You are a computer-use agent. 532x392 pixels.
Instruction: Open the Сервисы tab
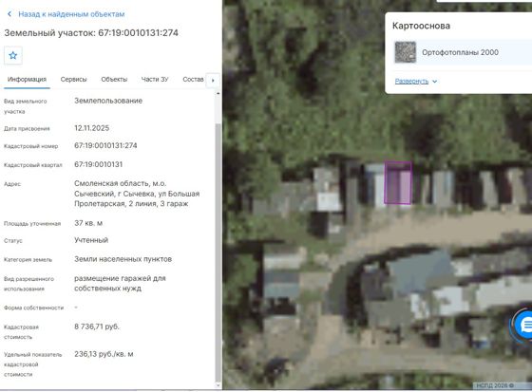[74, 80]
